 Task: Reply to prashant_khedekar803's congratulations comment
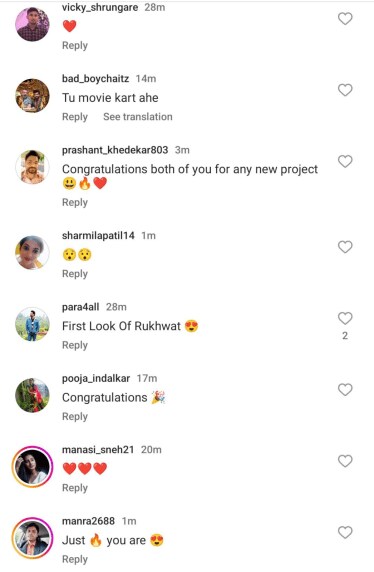pos(75,202)
